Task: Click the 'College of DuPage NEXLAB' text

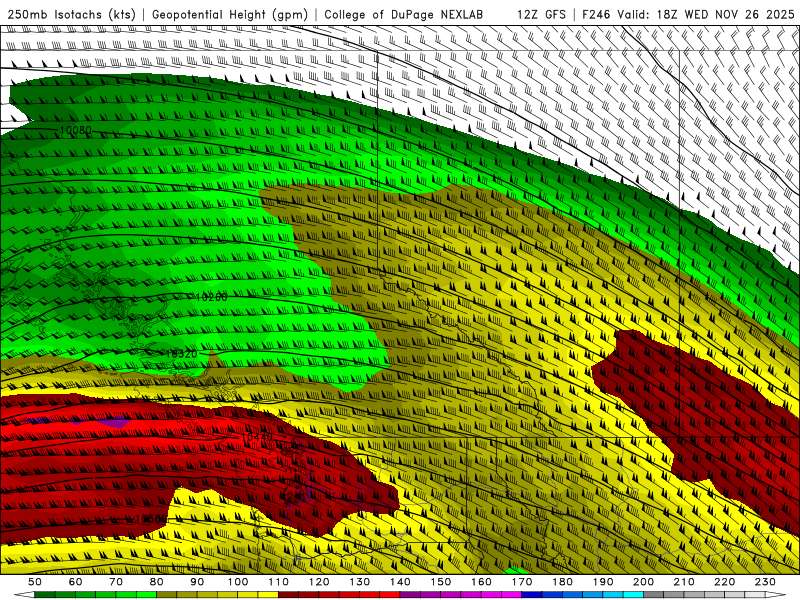Action: coord(403,14)
